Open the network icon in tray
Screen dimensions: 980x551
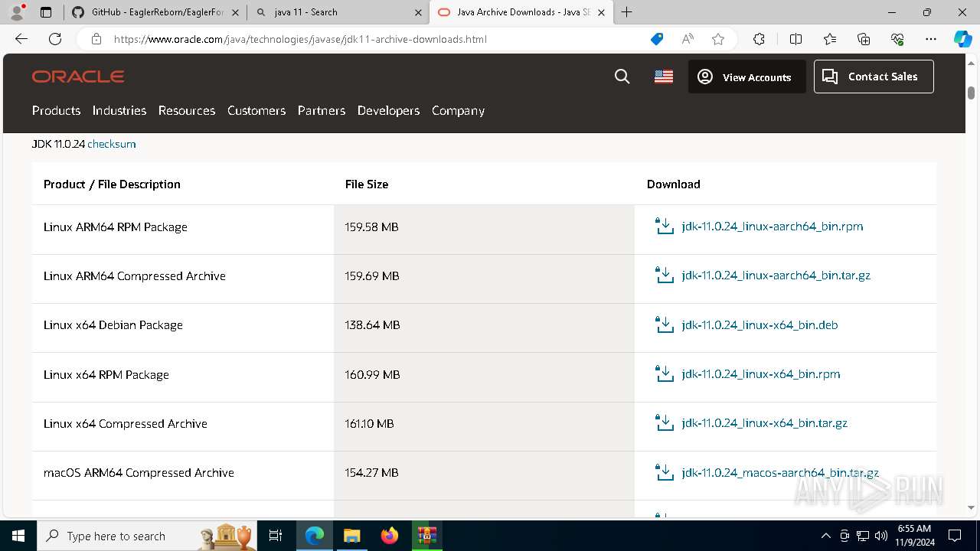click(863, 536)
